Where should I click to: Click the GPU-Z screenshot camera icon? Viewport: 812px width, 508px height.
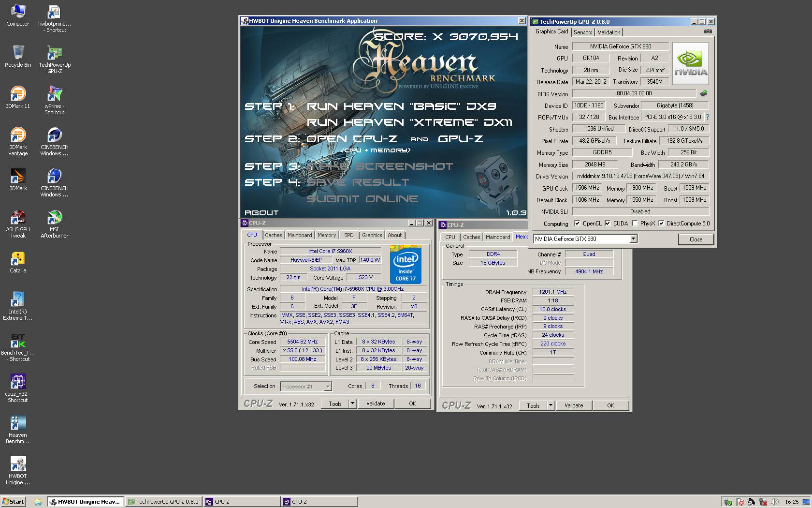pos(708,31)
